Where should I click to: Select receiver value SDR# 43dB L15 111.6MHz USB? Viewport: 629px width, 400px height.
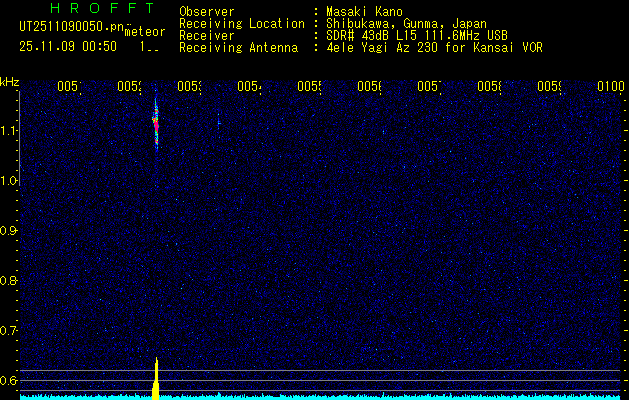(417, 36)
